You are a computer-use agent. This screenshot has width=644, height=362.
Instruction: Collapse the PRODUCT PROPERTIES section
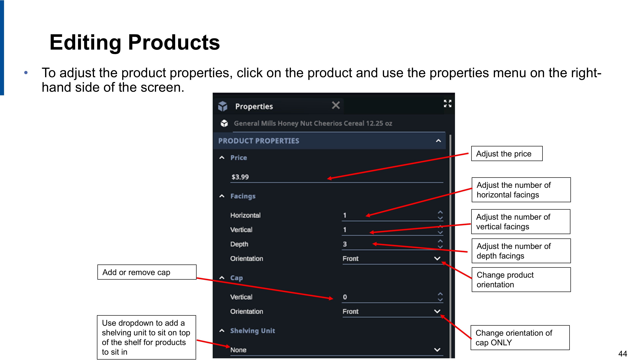coord(438,141)
